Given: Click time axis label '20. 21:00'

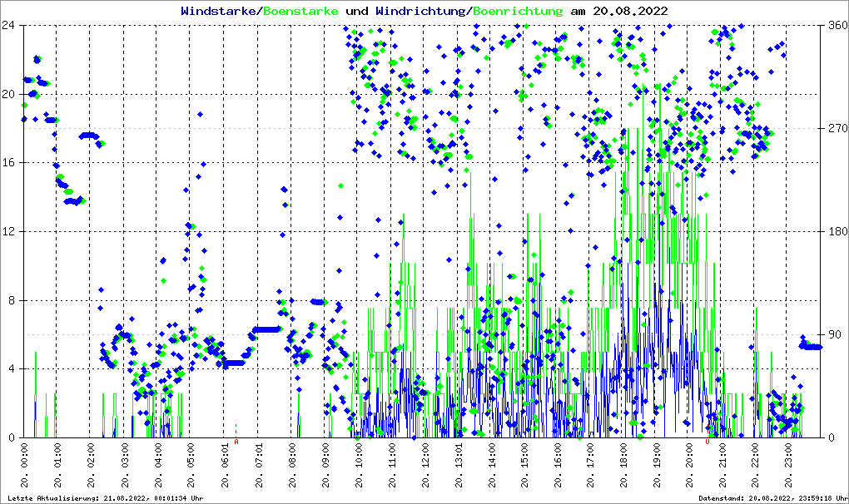Looking at the screenshot, I should 722,465.
